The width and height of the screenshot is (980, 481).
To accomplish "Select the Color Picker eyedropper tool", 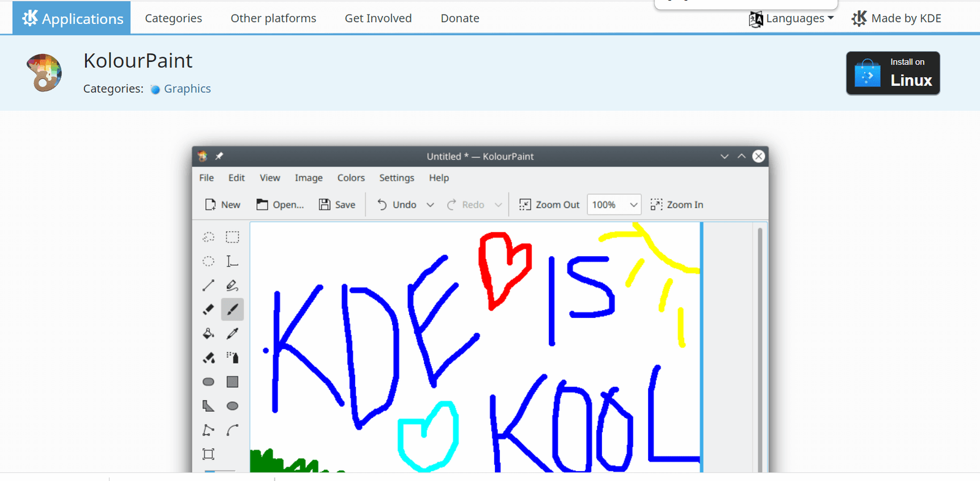I will point(232,333).
